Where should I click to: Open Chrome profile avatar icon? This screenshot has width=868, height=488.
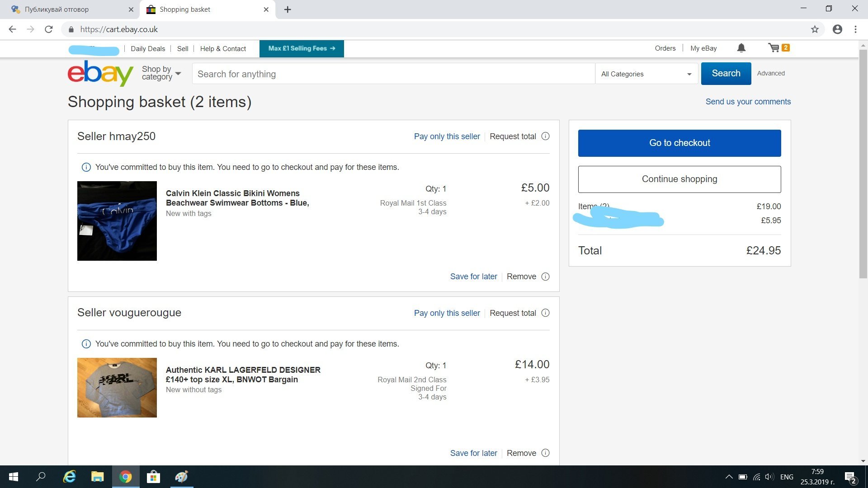(x=837, y=29)
